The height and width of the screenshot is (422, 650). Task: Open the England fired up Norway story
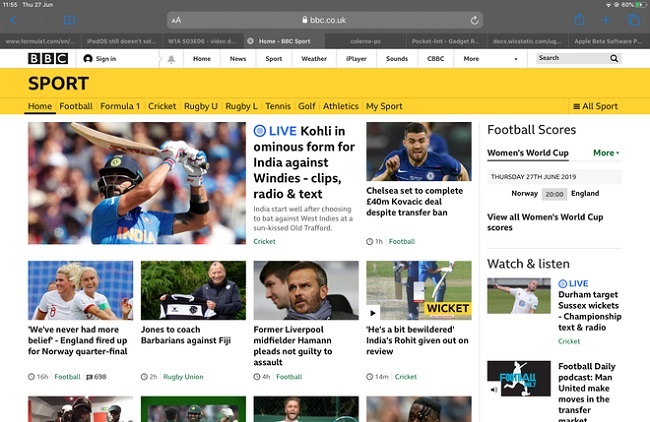pyautogui.click(x=78, y=340)
